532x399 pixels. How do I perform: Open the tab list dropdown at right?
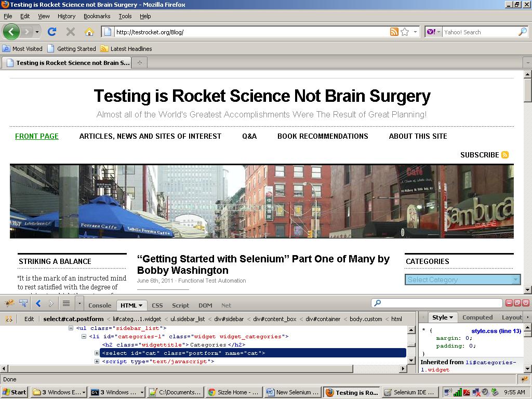pyautogui.click(x=528, y=63)
